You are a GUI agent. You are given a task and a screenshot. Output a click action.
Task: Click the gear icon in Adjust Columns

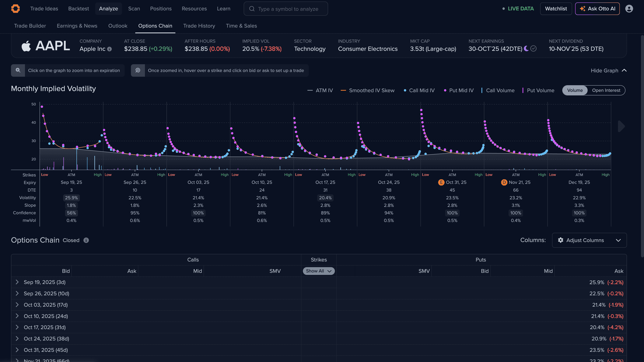[x=561, y=240]
